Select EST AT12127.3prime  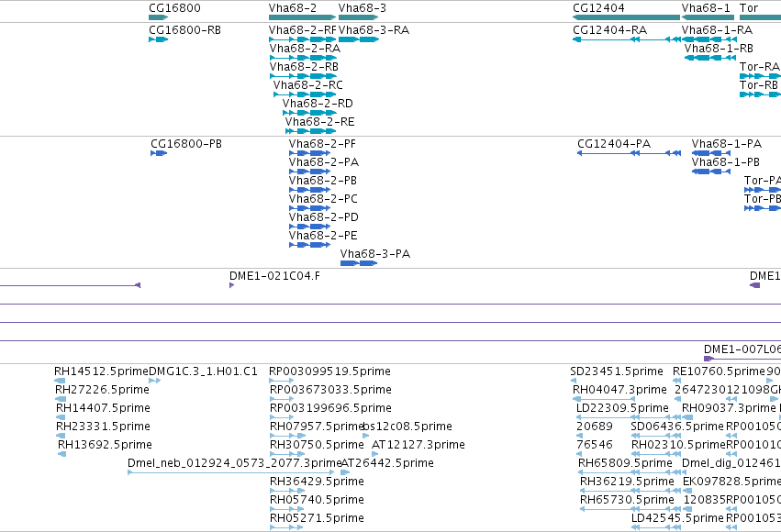pos(418,446)
